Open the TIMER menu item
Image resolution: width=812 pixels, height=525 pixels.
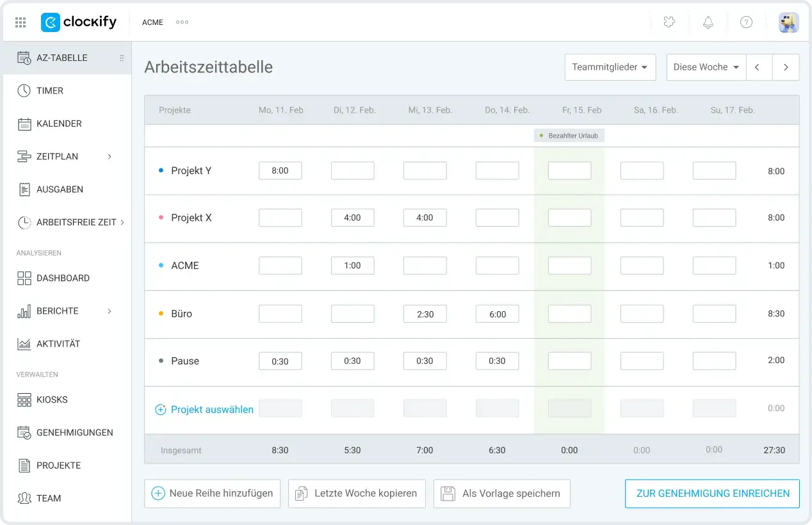pyautogui.click(x=67, y=91)
